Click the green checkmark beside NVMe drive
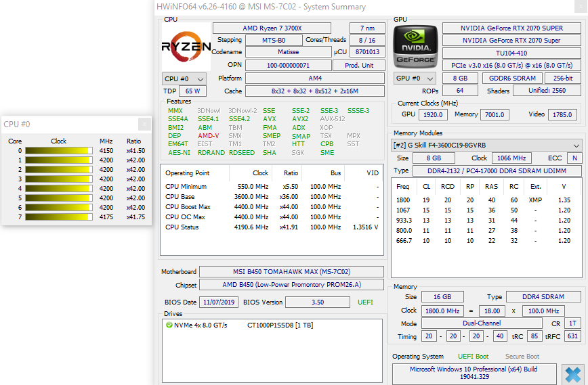 169,325
